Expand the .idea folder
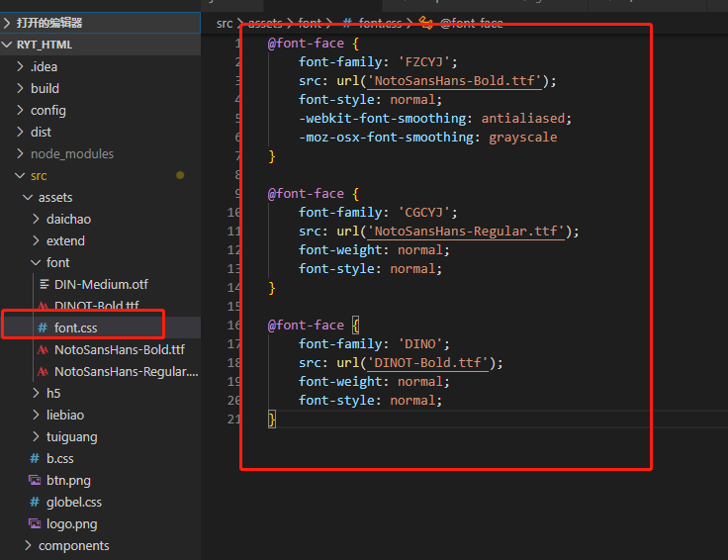 click(x=20, y=66)
